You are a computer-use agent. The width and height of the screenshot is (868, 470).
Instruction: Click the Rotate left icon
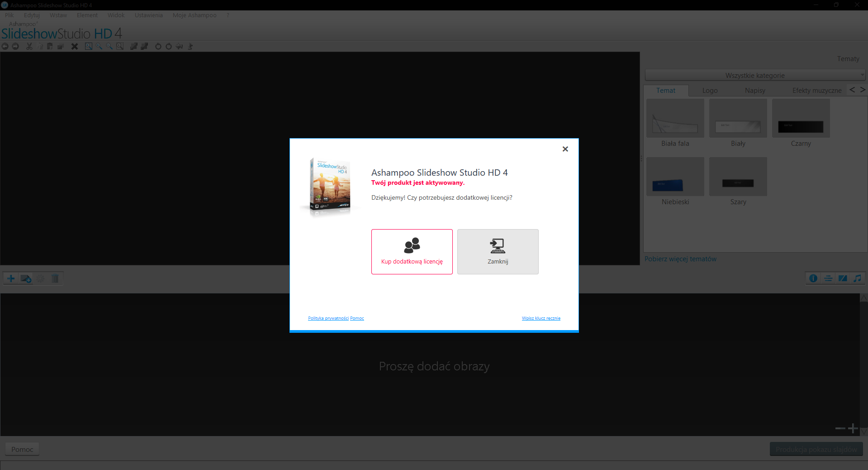click(x=158, y=46)
